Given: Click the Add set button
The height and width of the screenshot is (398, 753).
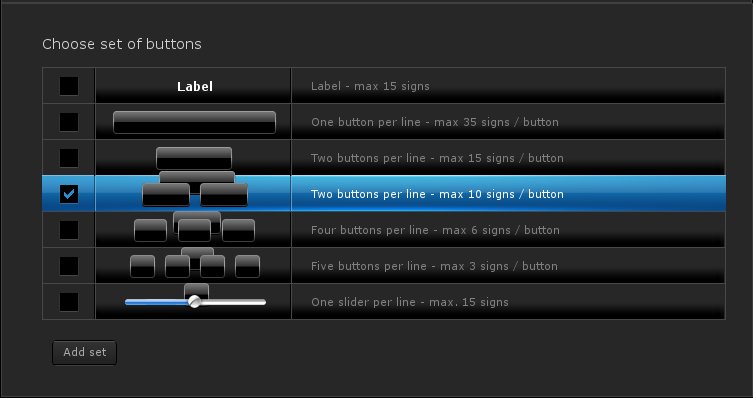Looking at the screenshot, I should point(85,352).
